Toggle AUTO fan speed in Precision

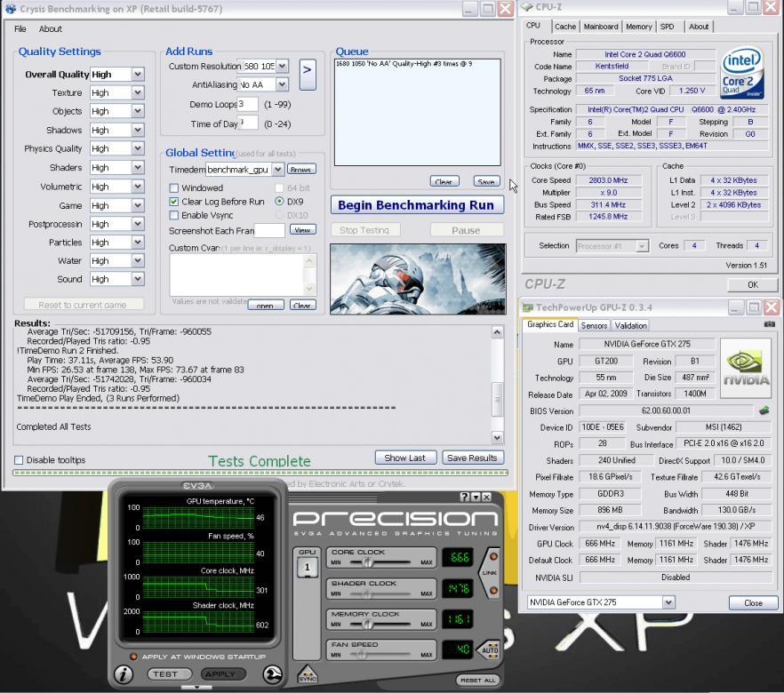pos(490,650)
